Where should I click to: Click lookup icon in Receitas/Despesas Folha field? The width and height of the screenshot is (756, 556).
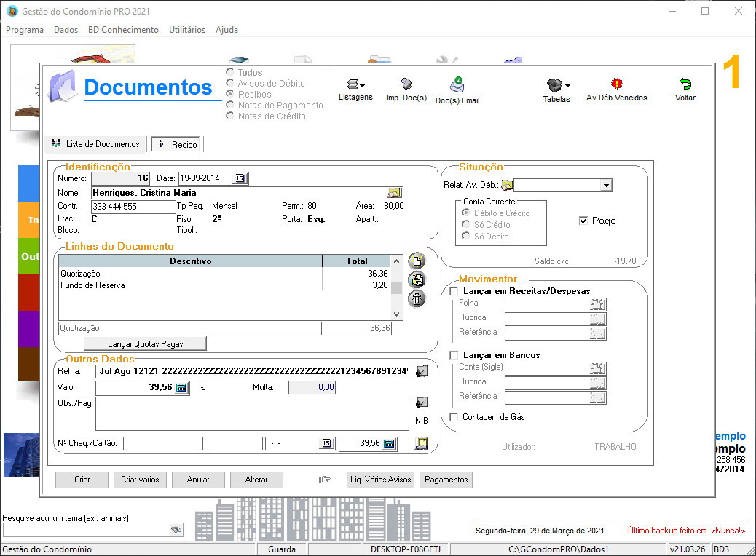click(598, 304)
